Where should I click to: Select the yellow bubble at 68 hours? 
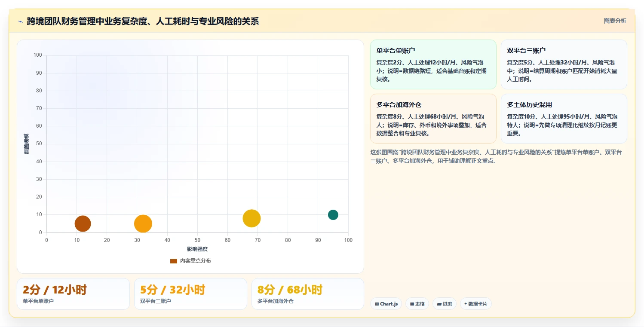[251, 218]
